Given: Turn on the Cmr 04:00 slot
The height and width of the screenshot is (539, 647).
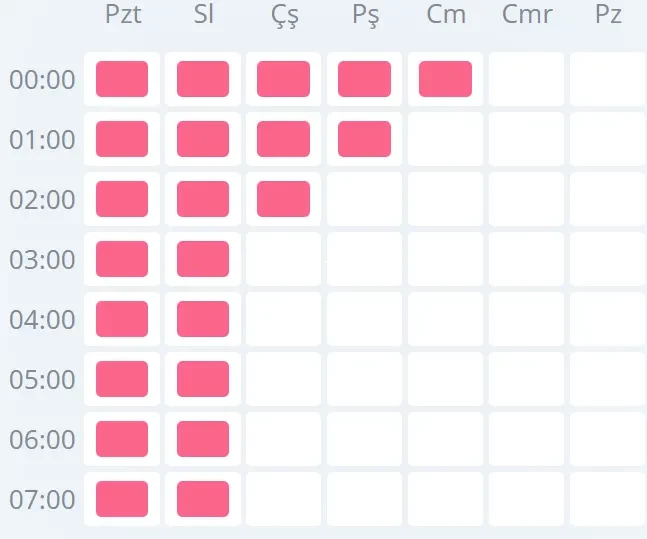Looking at the screenshot, I should [x=526, y=319].
